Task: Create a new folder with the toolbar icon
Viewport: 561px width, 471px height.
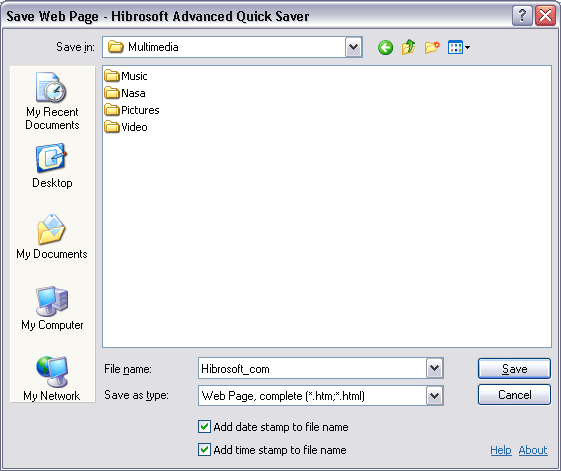Action: 432,47
